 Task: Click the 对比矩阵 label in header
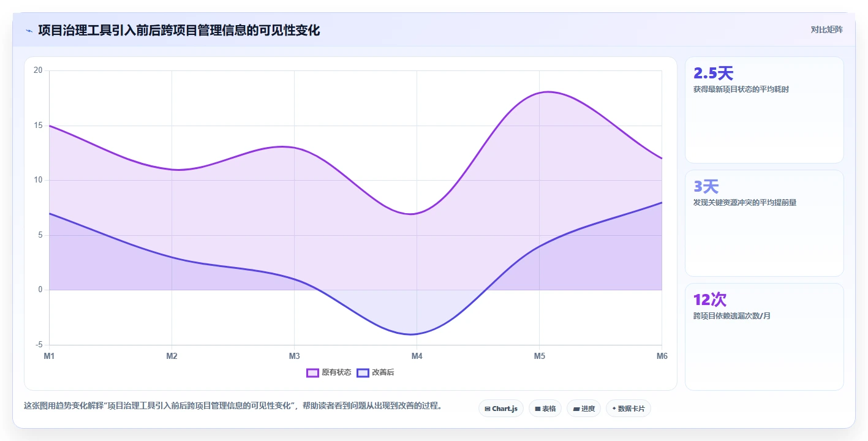click(x=827, y=29)
